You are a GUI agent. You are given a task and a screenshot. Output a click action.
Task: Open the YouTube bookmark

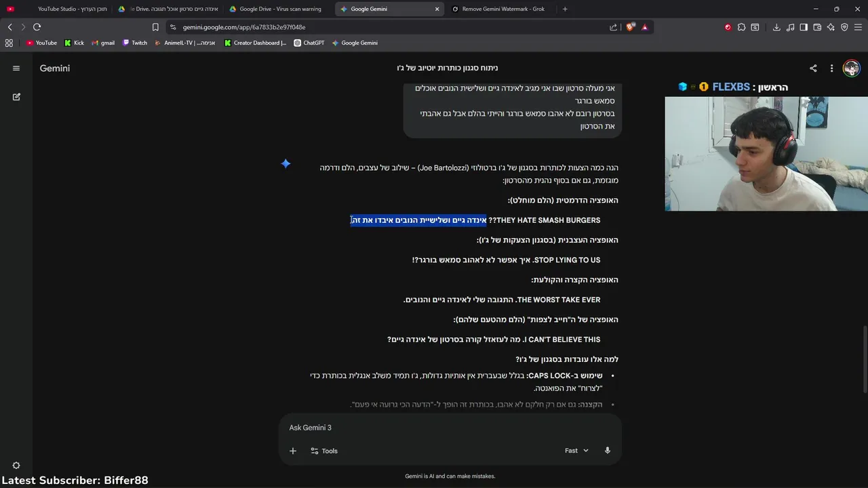41,43
